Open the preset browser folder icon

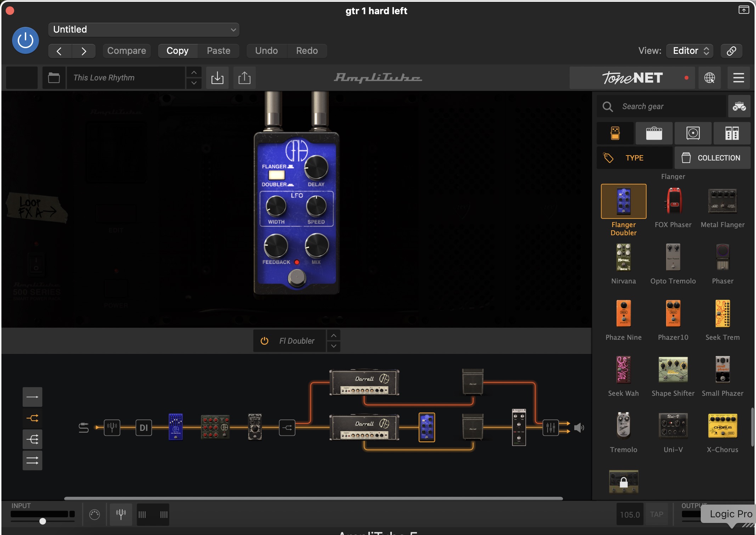(54, 78)
